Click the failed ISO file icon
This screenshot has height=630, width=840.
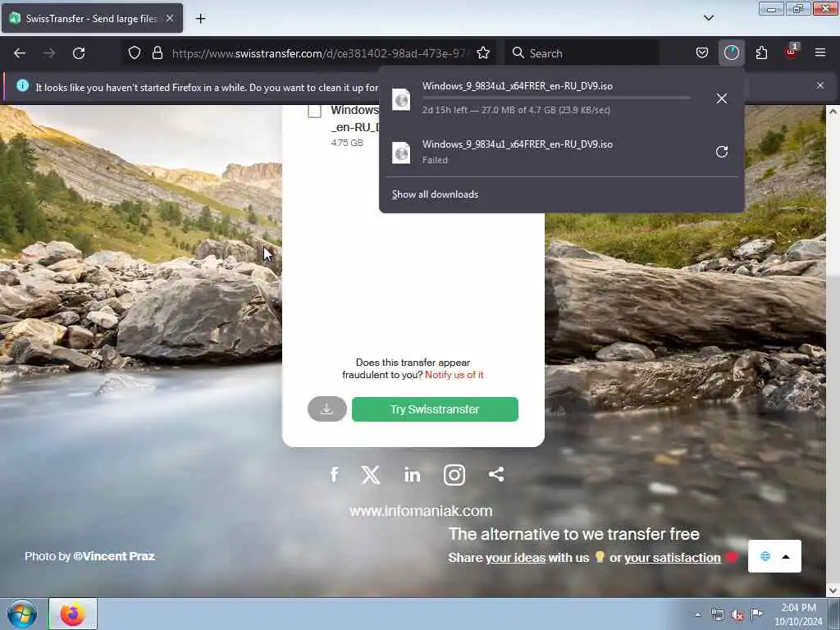(401, 153)
